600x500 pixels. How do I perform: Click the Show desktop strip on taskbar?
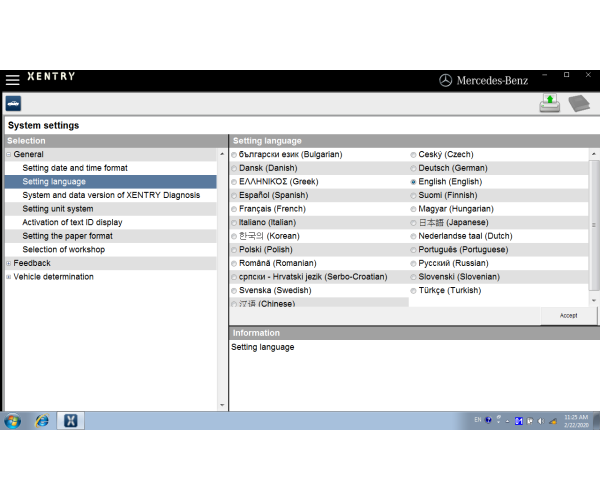[597, 421]
